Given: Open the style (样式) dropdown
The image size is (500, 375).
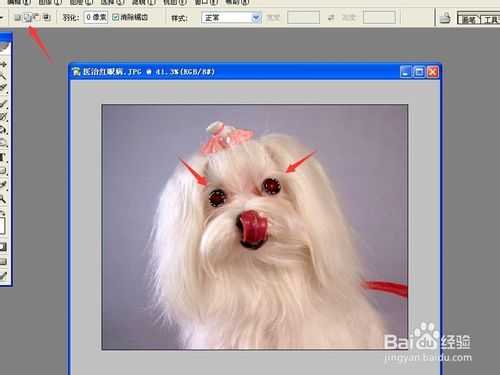Looking at the screenshot, I should coord(231,18).
